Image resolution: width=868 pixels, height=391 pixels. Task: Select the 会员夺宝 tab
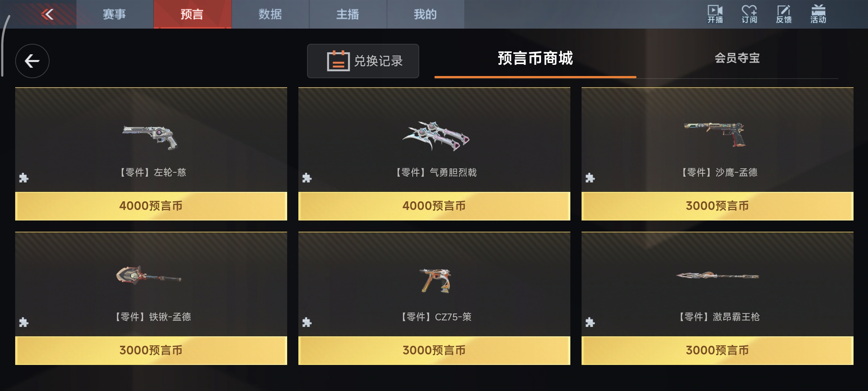(737, 58)
